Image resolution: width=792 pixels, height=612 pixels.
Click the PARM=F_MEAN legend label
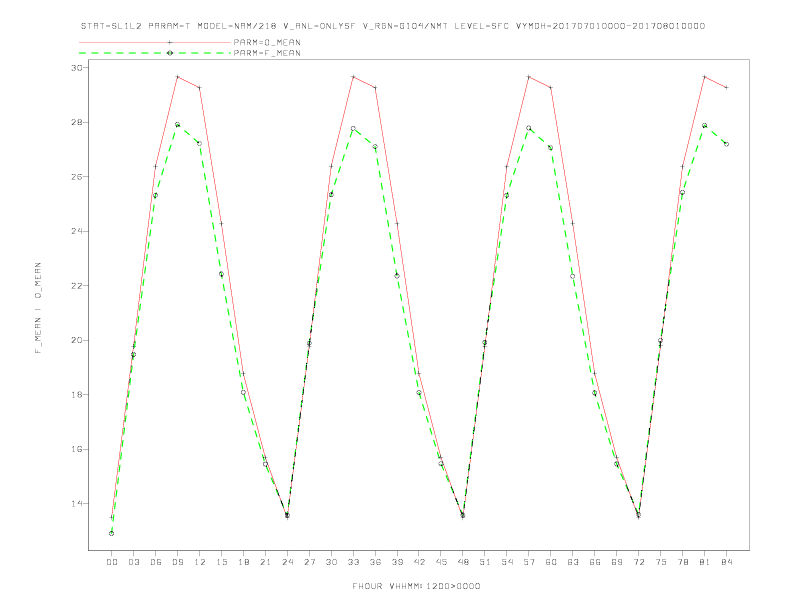(267, 53)
